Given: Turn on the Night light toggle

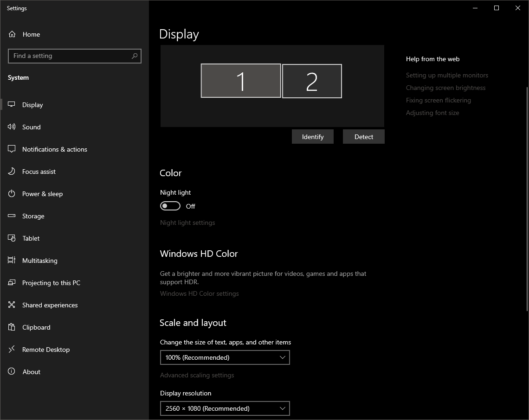Looking at the screenshot, I should (x=170, y=206).
